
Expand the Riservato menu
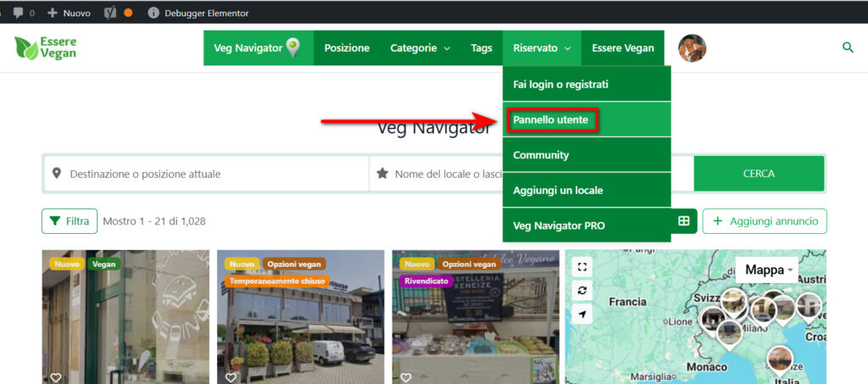(x=541, y=48)
